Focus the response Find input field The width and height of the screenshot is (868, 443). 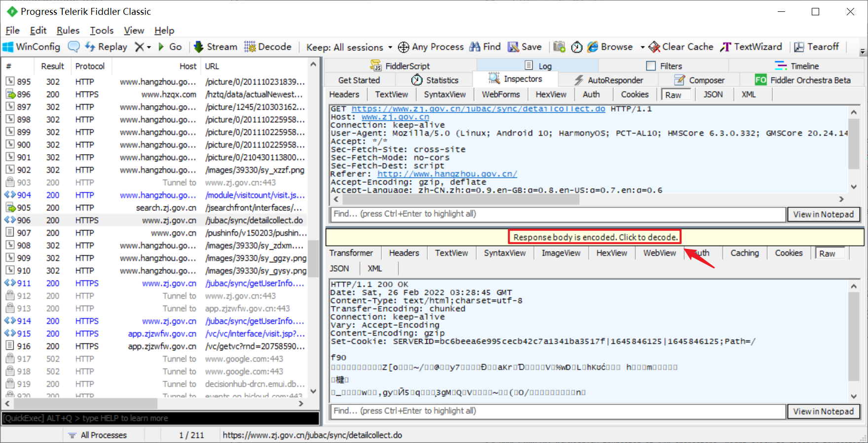(557, 411)
